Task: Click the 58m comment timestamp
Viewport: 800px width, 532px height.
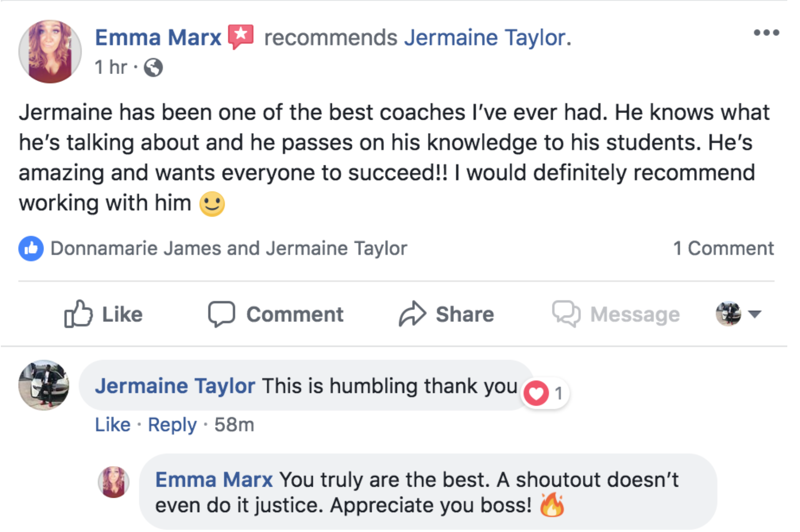Action: click(x=234, y=425)
